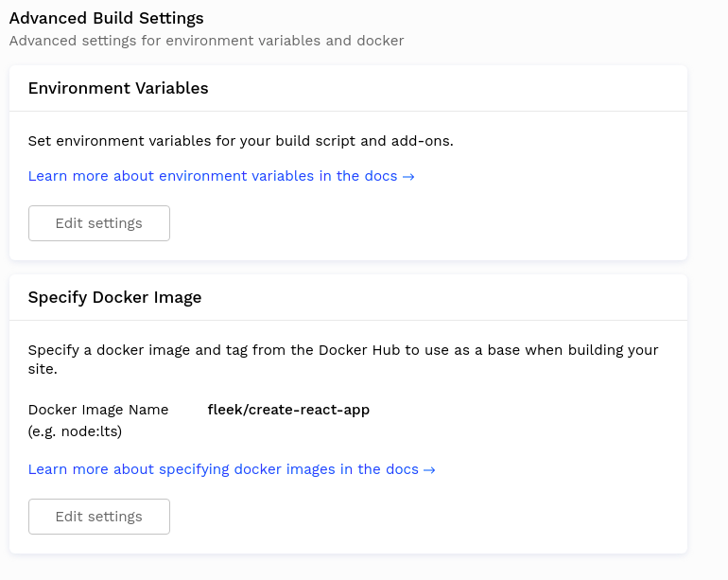Select the Specify Docker Image card title

point(114,297)
